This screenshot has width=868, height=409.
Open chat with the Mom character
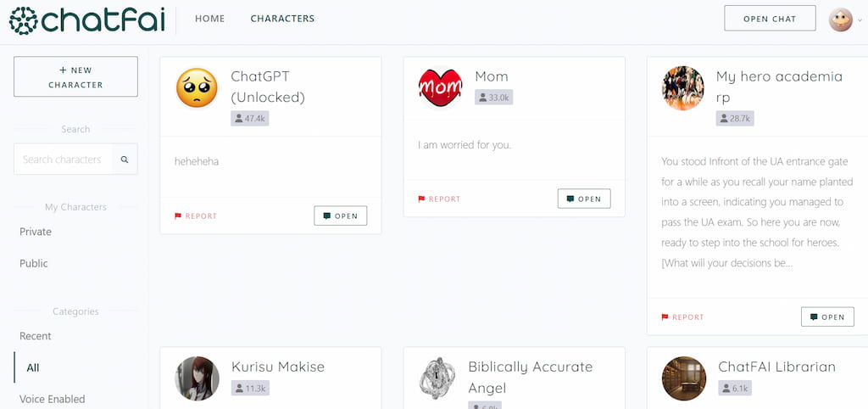coord(584,199)
